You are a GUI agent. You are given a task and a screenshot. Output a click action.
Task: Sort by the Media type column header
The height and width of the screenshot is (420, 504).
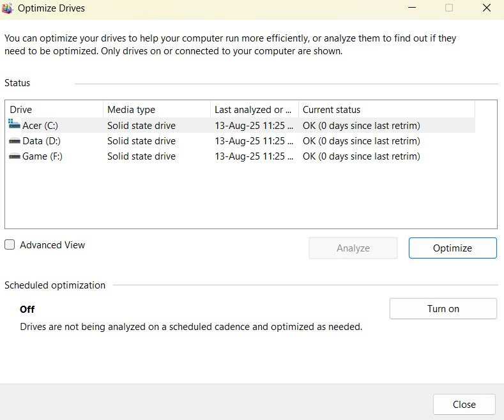tap(156, 110)
